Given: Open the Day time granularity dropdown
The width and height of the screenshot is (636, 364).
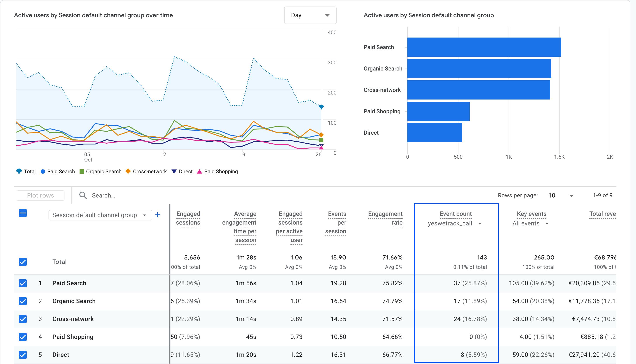Looking at the screenshot, I should pyautogui.click(x=310, y=15).
